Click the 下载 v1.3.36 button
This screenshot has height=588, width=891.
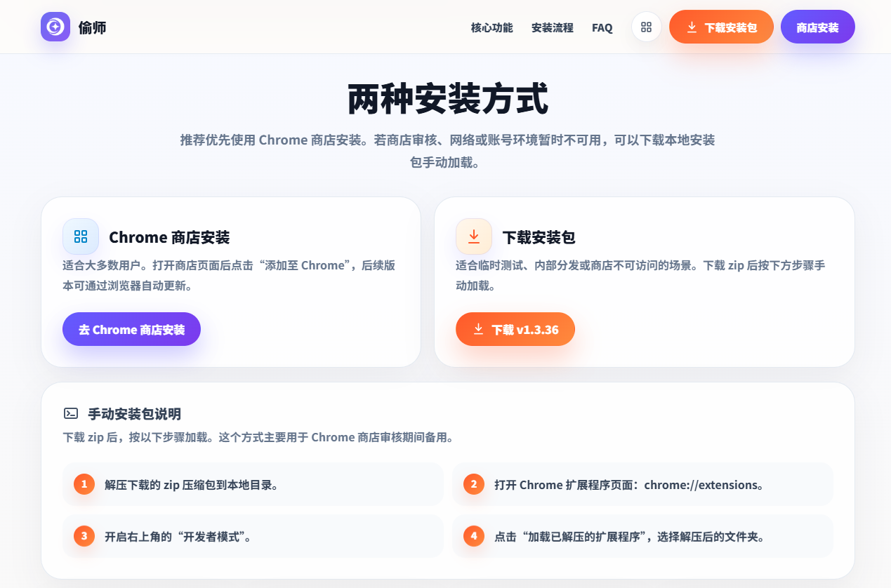[515, 329]
